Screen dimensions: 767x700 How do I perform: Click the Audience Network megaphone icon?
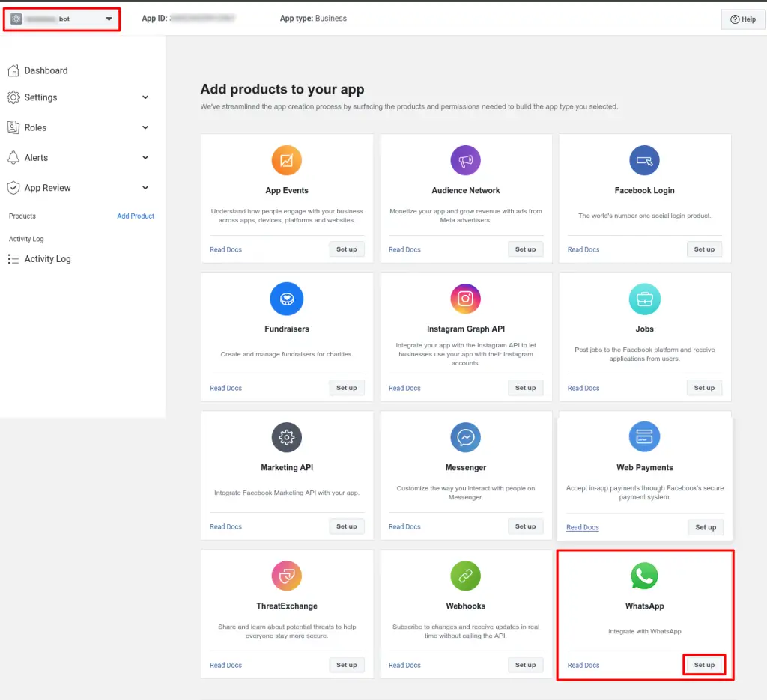click(x=466, y=160)
